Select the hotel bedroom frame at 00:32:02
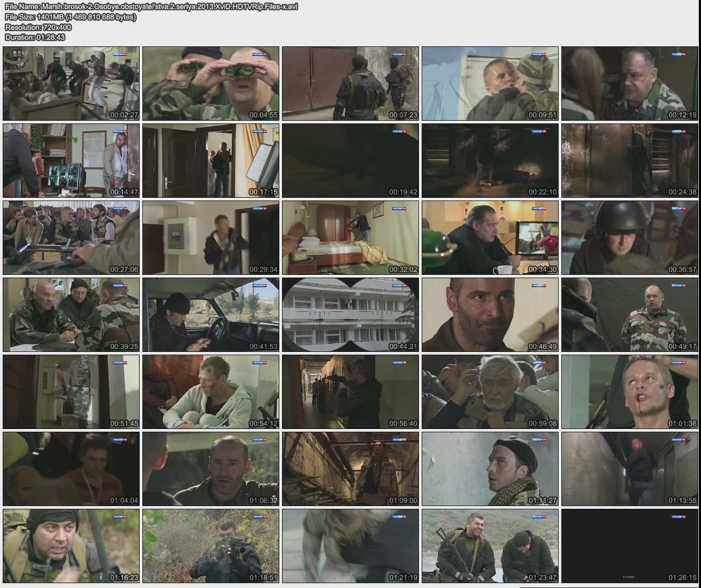 point(350,238)
